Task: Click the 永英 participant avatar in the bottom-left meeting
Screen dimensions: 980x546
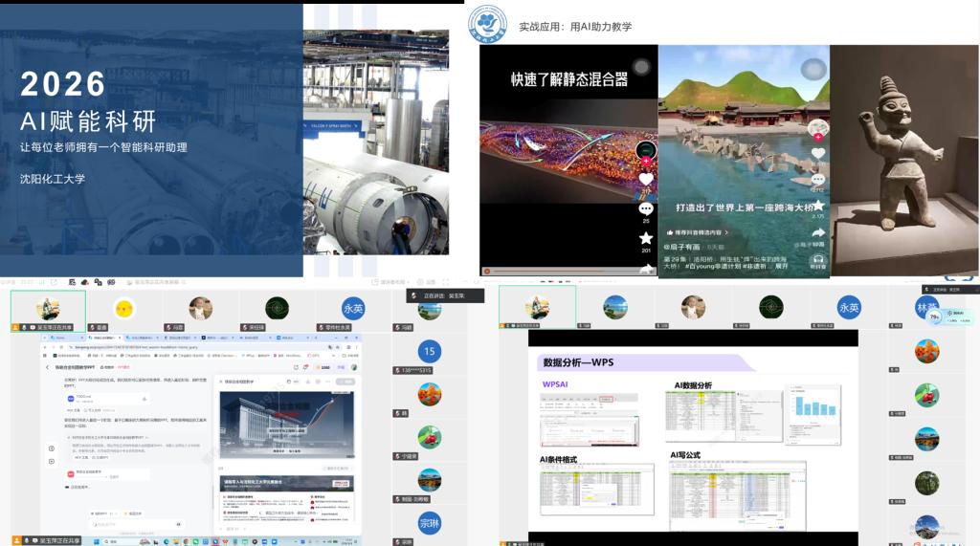Action: (353, 308)
